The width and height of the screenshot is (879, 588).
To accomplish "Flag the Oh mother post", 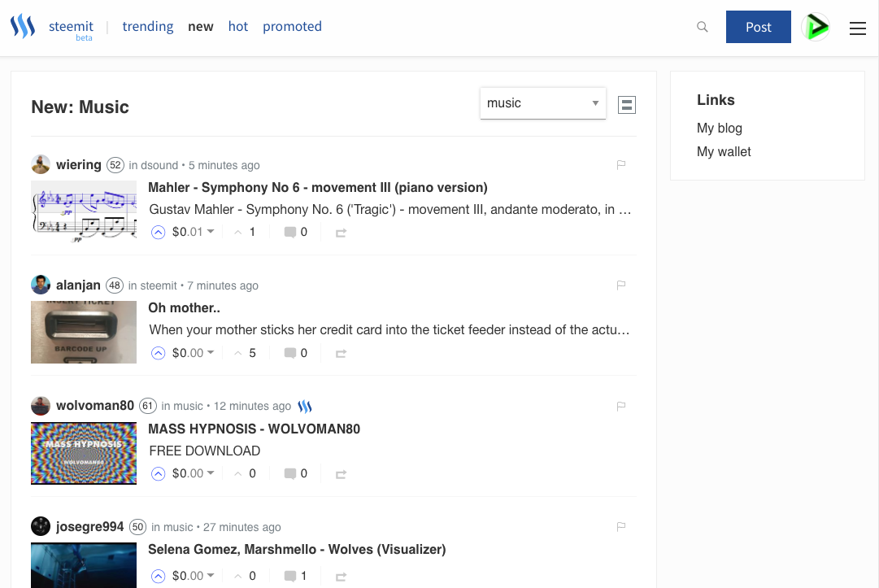I will click(x=621, y=285).
